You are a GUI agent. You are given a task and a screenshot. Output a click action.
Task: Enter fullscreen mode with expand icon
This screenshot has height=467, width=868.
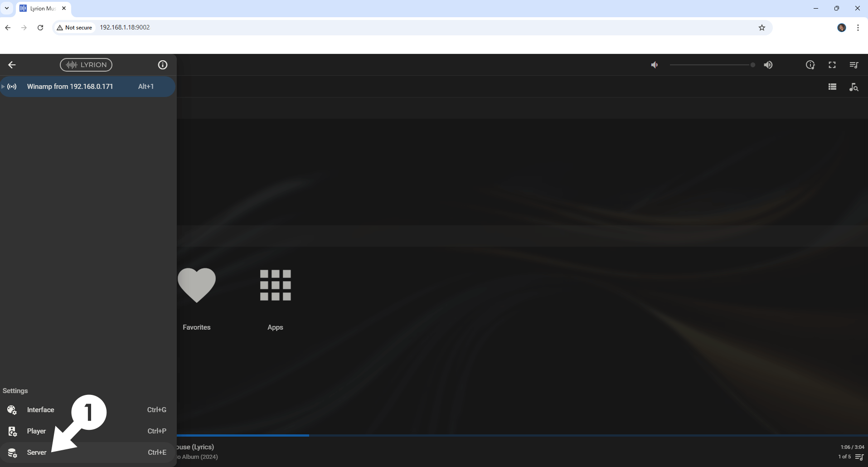pos(832,65)
